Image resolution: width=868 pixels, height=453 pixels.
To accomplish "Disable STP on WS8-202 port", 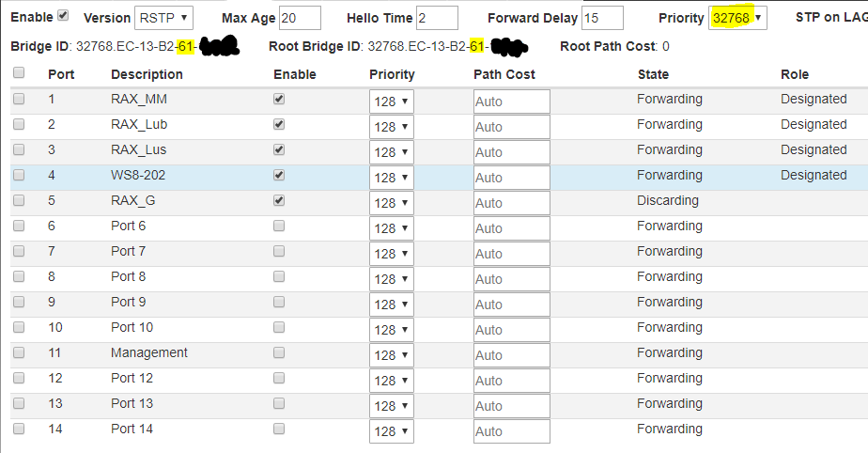I will coord(279,175).
